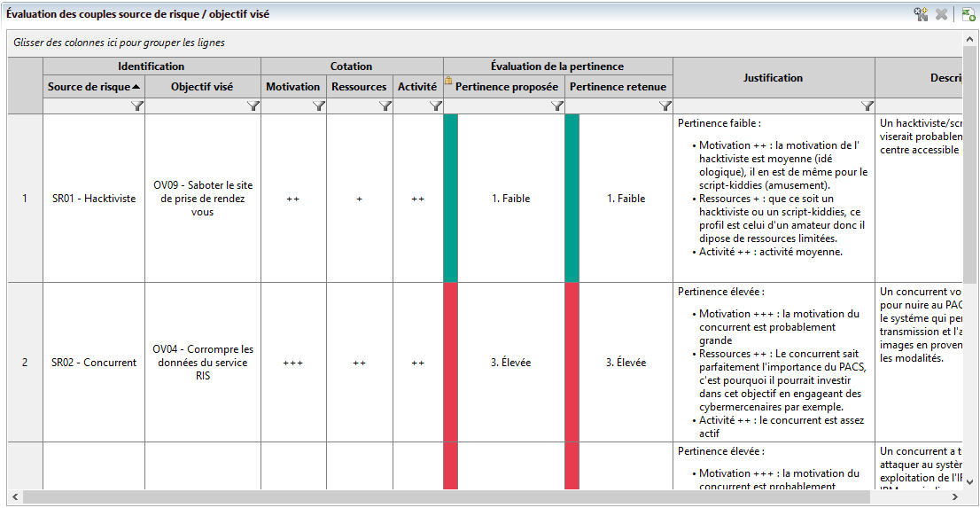
Task: Click Ressources value ++ in SR02 Concurrent row
Action: click(x=360, y=363)
